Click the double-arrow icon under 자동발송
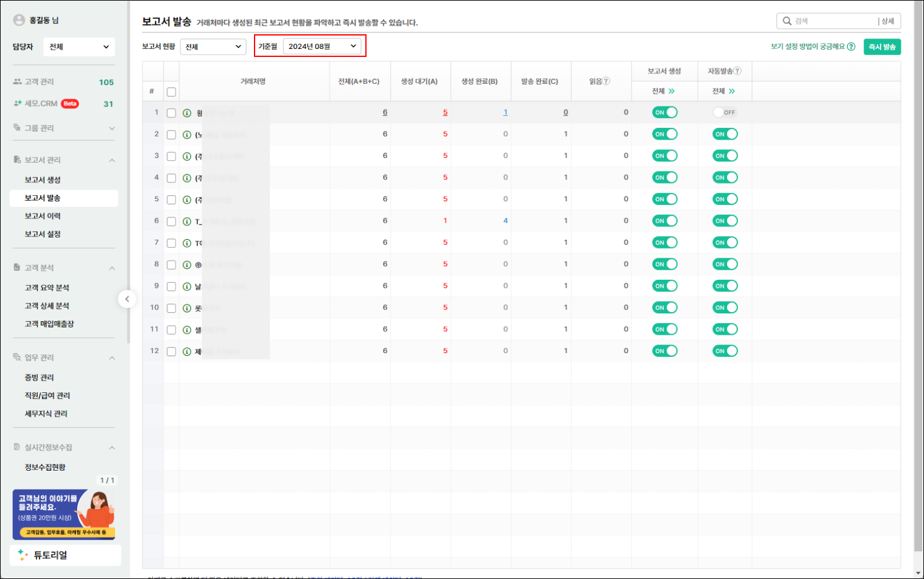The width and height of the screenshot is (924, 579). click(x=732, y=91)
